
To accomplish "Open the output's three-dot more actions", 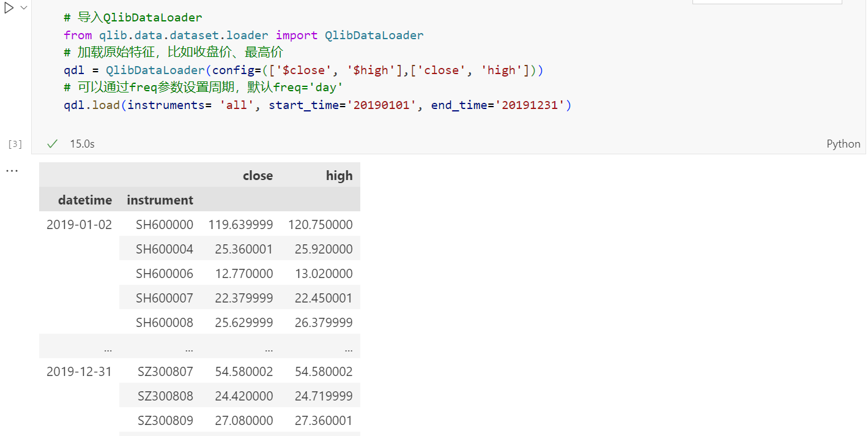I will click(12, 171).
